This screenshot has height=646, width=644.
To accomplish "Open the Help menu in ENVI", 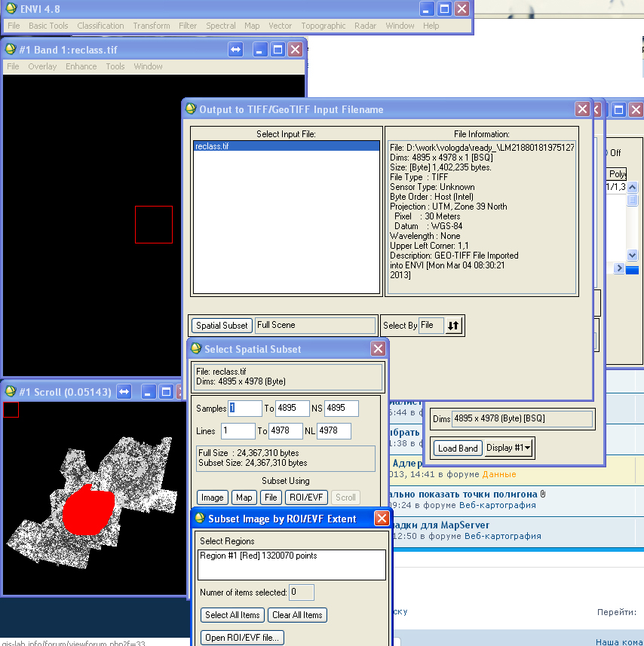I will pos(431,26).
